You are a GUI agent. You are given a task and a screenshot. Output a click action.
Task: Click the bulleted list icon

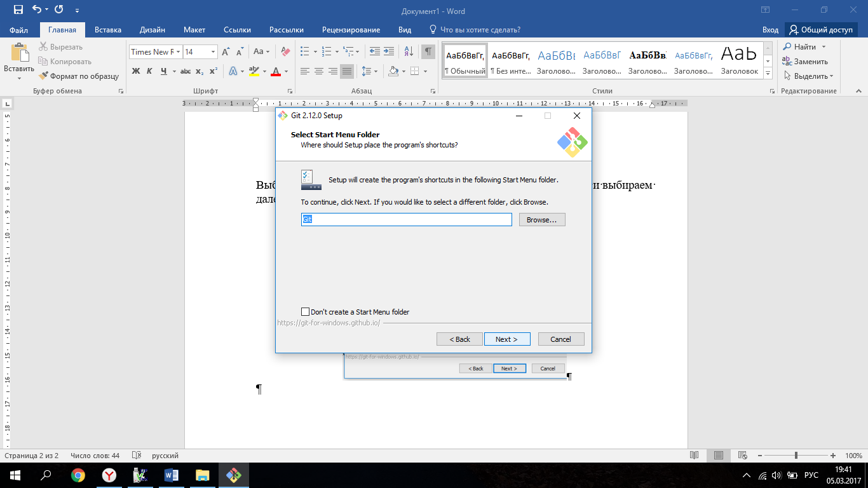point(305,52)
